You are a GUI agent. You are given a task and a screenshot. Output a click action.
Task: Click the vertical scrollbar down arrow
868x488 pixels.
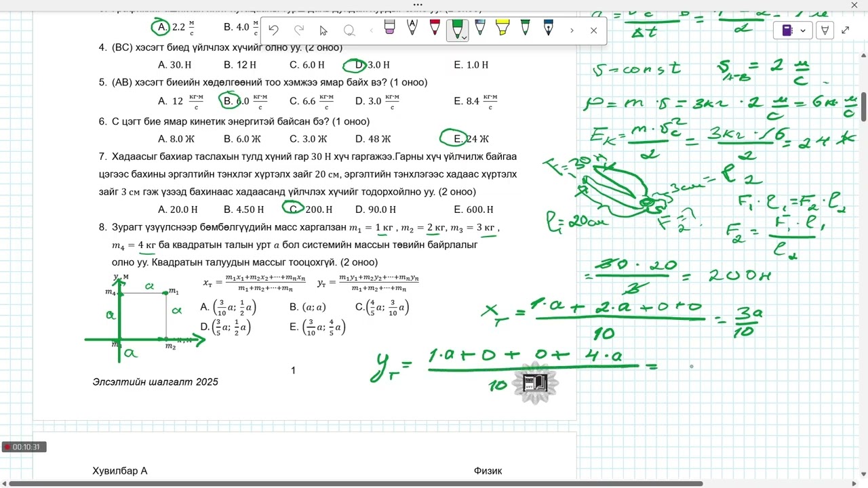click(x=863, y=474)
